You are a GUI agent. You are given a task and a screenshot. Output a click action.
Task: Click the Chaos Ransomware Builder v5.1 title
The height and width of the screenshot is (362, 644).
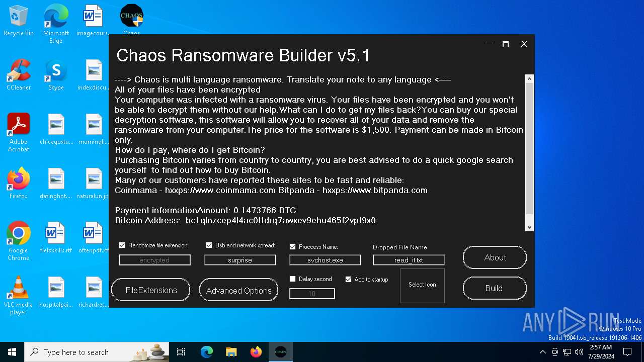pyautogui.click(x=243, y=55)
